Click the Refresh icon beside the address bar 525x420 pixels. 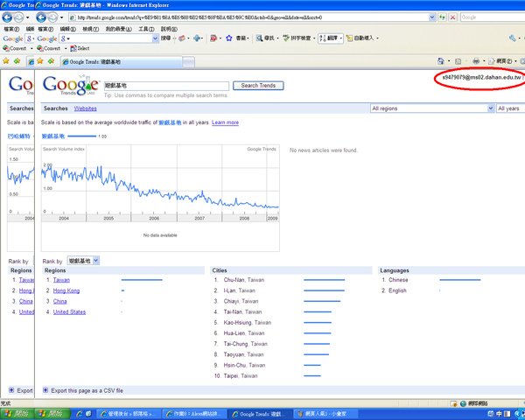[x=442, y=17]
